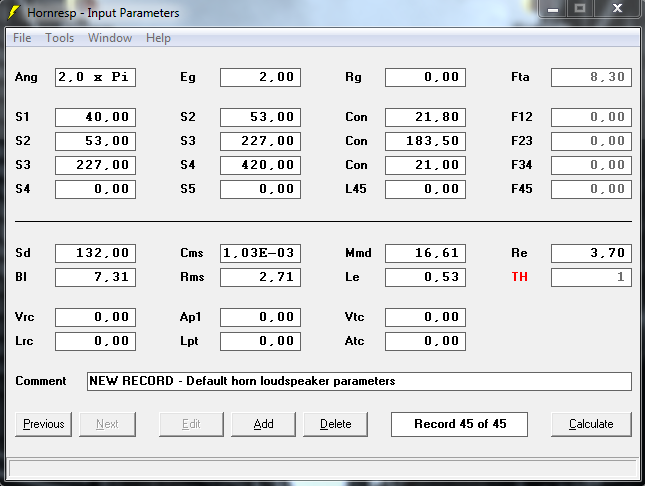Viewport: 645px width, 486px height.
Task: Select the Rg input field
Action: coord(425,77)
